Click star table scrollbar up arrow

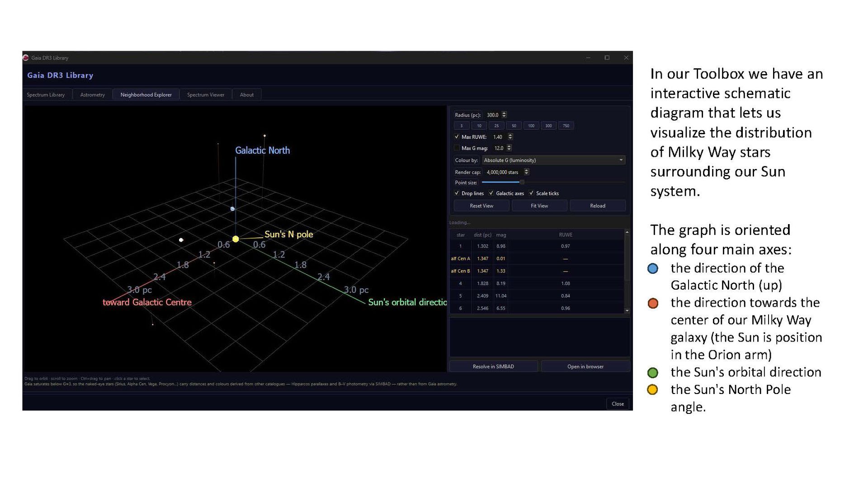pyautogui.click(x=627, y=232)
